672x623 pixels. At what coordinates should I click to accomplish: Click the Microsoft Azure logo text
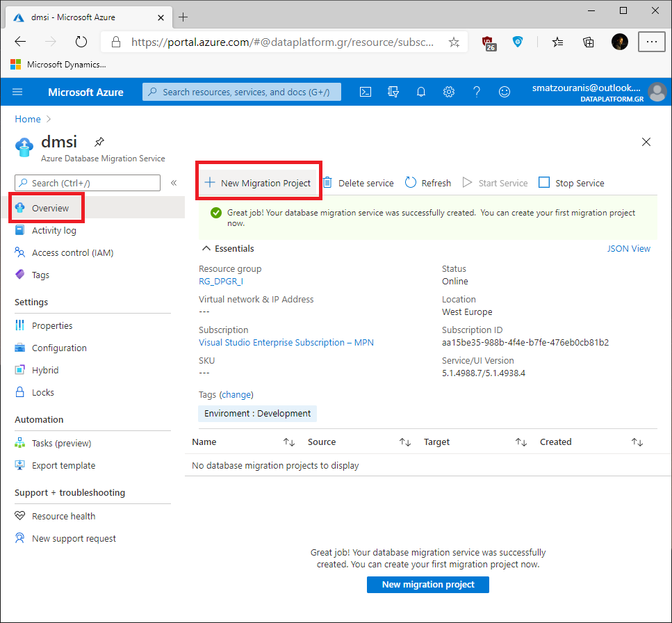point(85,92)
